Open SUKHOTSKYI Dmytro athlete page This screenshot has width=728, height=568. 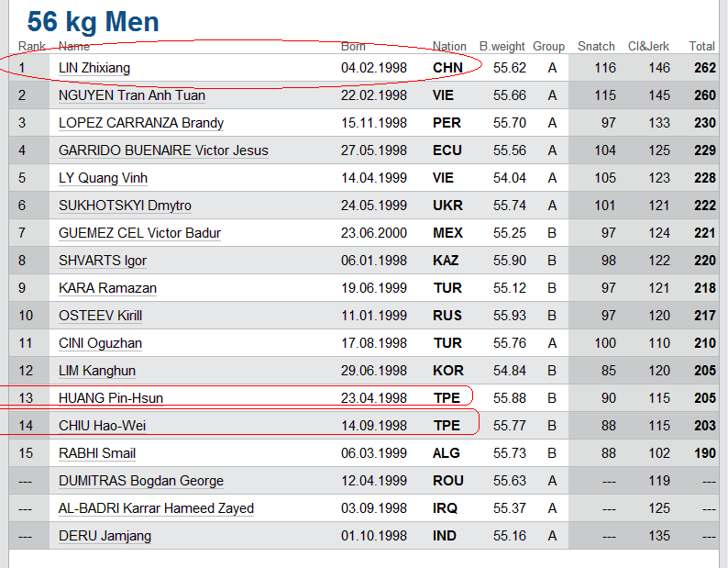(x=125, y=206)
